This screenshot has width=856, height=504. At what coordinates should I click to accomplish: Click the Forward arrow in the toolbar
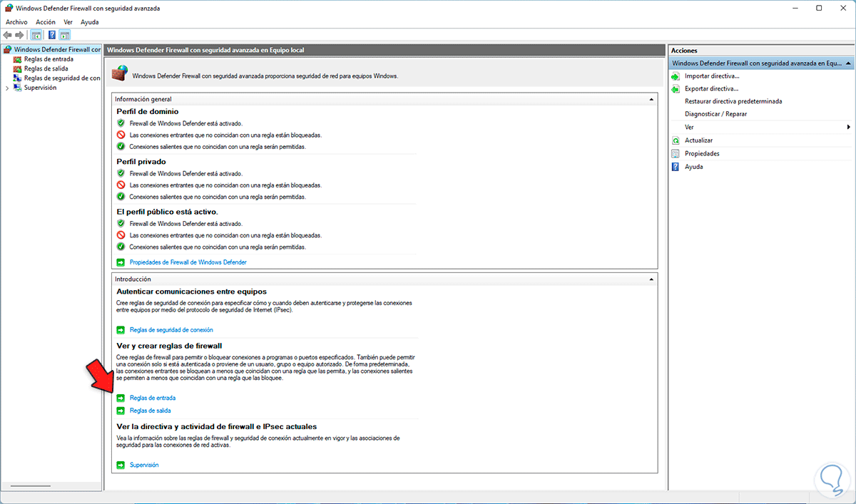pyautogui.click(x=20, y=35)
